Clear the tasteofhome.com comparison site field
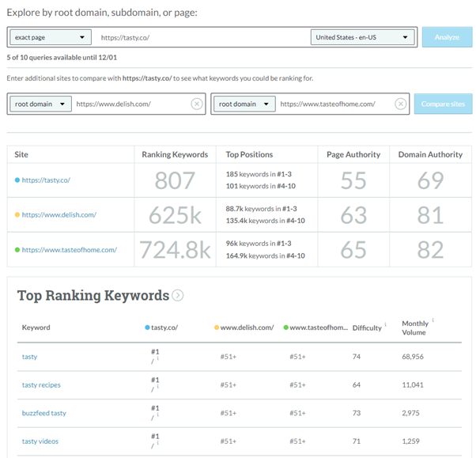Viewport: 476px width, 458px height. pos(400,104)
